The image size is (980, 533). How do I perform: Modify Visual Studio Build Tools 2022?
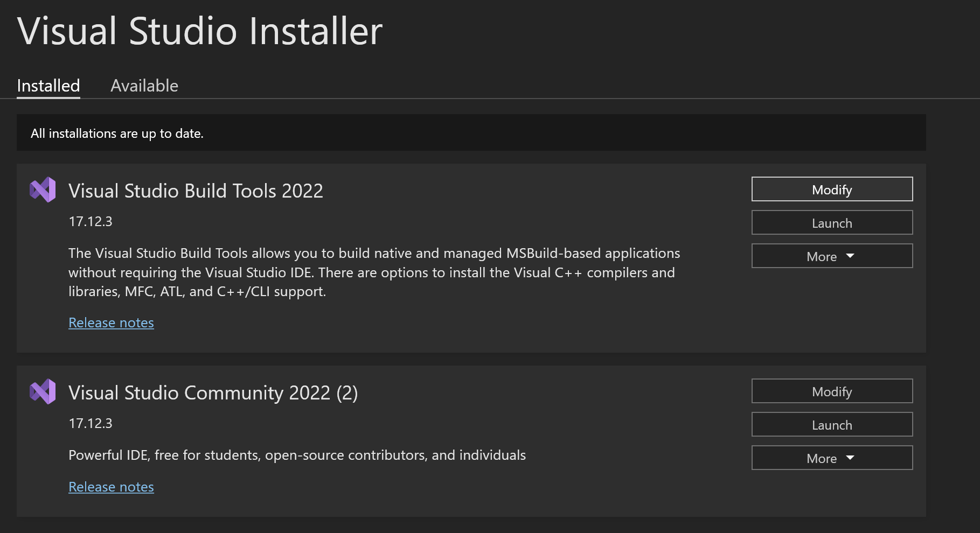click(832, 190)
